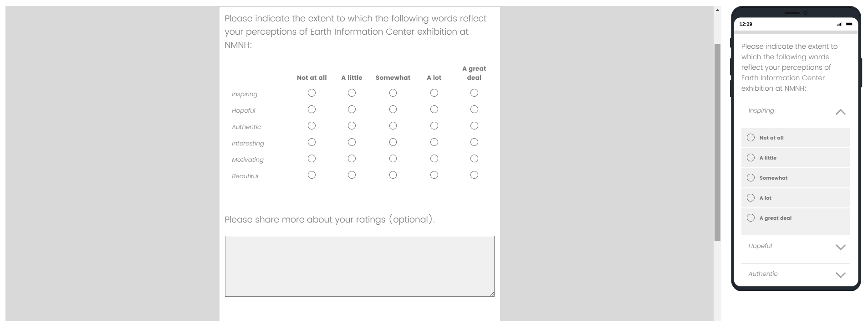Choose 'A lot' for Interesting row
Viewport: 868px width, 321px height.
coord(434,142)
